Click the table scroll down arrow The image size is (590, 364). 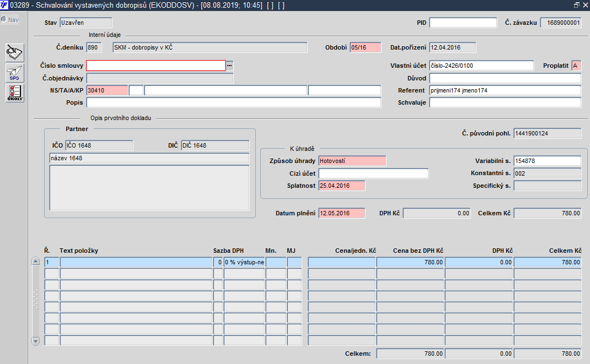click(x=36, y=341)
